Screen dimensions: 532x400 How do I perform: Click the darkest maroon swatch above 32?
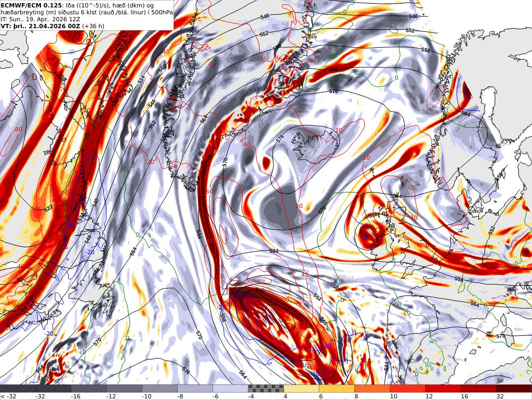tap(514, 388)
